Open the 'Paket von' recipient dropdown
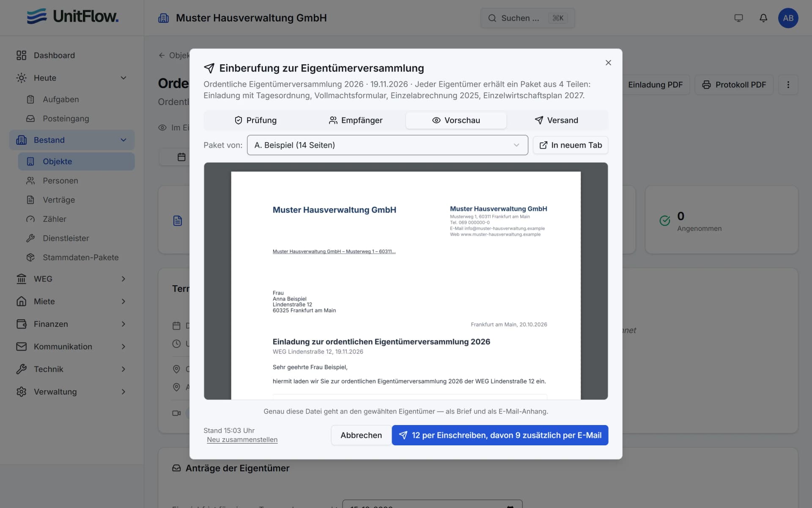This screenshot has width=812, height=508. [387, 145]
